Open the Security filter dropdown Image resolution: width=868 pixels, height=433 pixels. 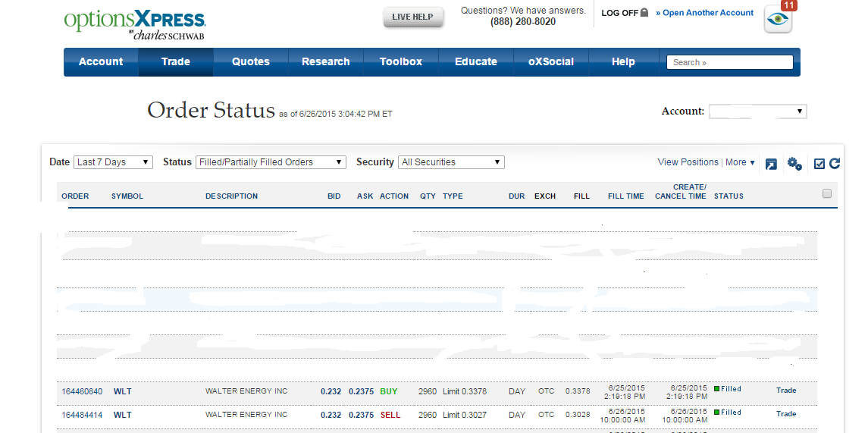tap(451, 162)
